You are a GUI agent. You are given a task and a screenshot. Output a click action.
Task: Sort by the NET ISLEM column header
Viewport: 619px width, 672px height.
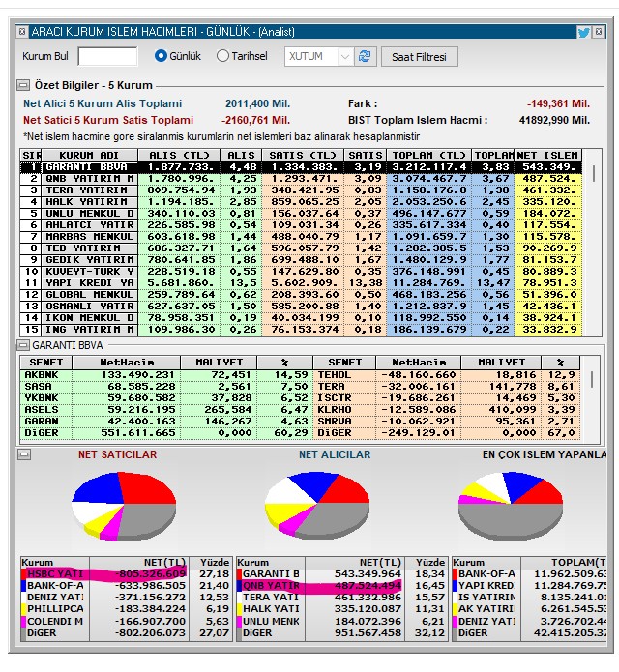coord(547,155)
